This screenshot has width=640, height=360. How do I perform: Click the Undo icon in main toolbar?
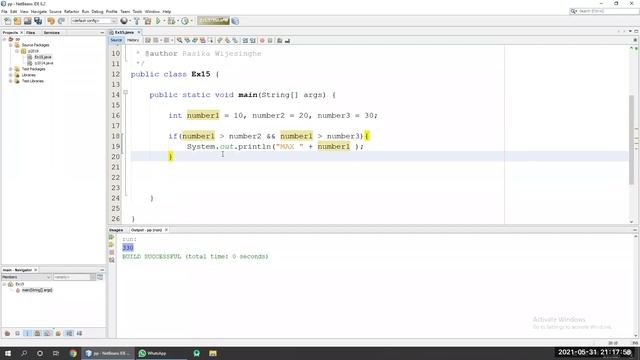tap(51, 21)
